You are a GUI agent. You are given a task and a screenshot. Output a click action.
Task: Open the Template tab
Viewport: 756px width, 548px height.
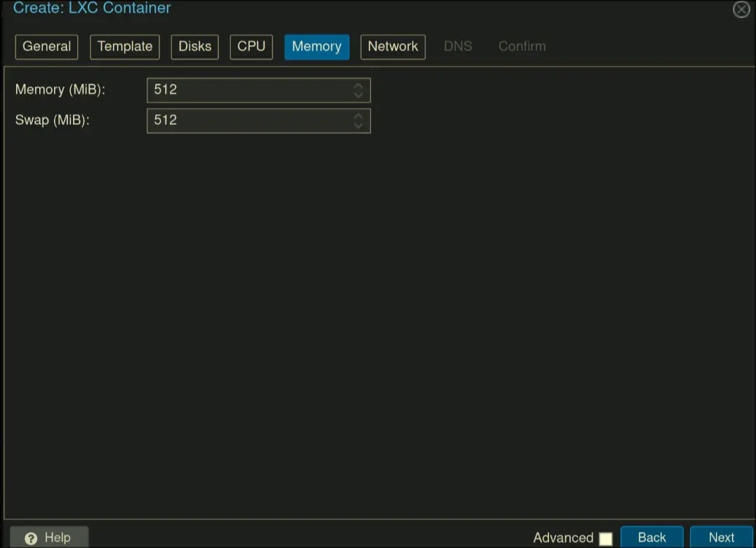click(x=125, y=46)
